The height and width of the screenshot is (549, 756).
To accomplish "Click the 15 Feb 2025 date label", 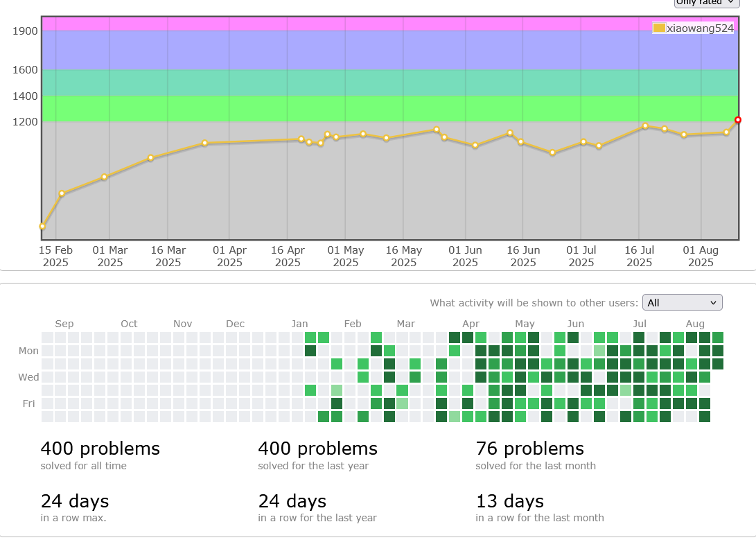I will coord(55,256).
